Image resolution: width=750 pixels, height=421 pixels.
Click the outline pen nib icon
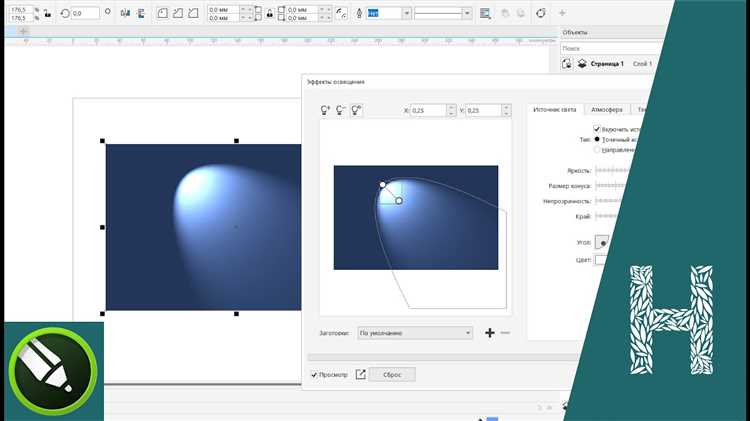pos(359,13)
